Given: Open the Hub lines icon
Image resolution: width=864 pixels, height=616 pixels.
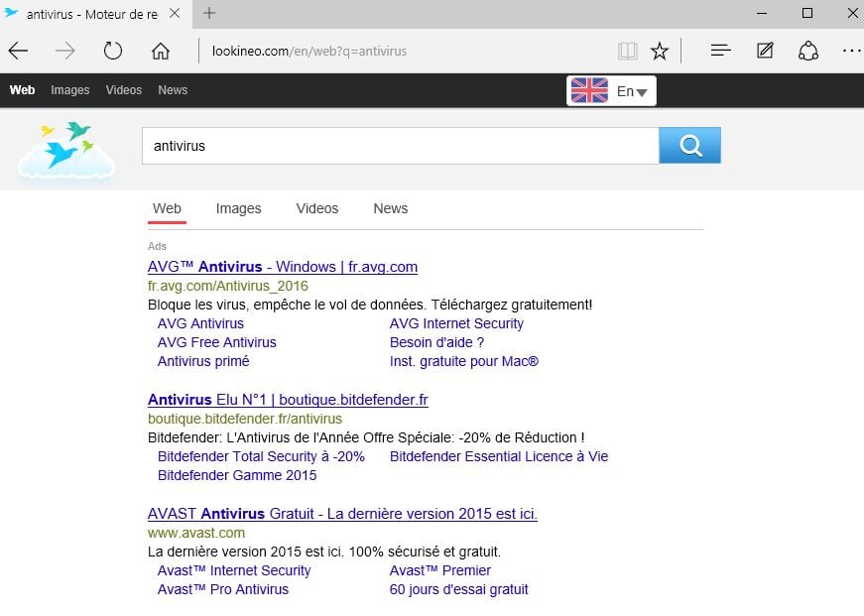Looking at the screenshot, I should (720, 51).
